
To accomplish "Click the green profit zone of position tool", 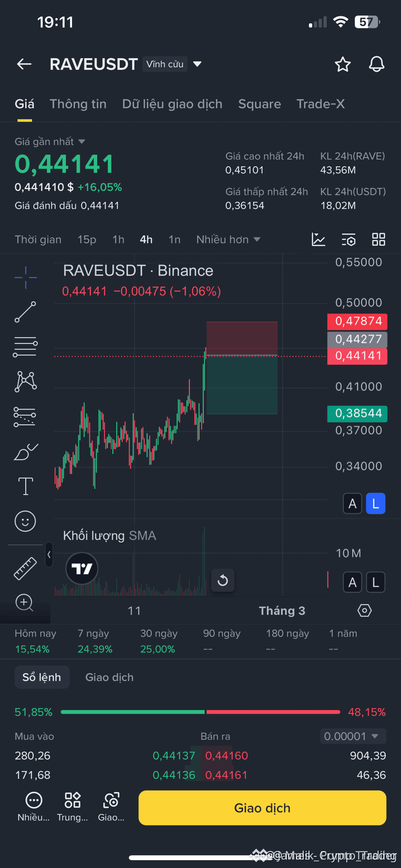I will tap(242, 385).
